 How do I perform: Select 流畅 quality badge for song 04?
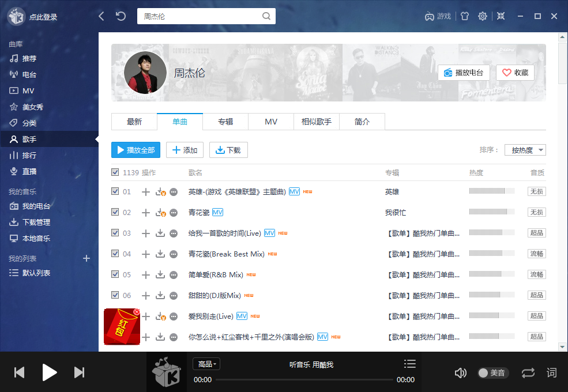pos(536,254)
